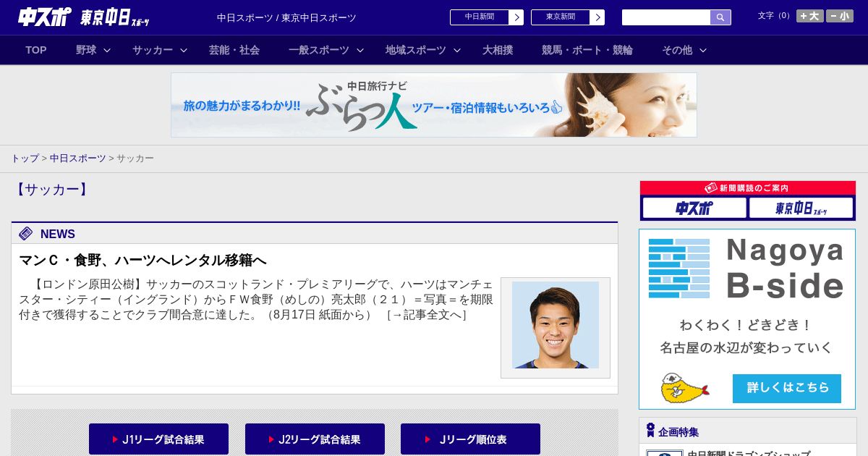Expand the 地域スポーツ dropdown chevron
Screen dimensions: 868x456
(x=457, y=51)
